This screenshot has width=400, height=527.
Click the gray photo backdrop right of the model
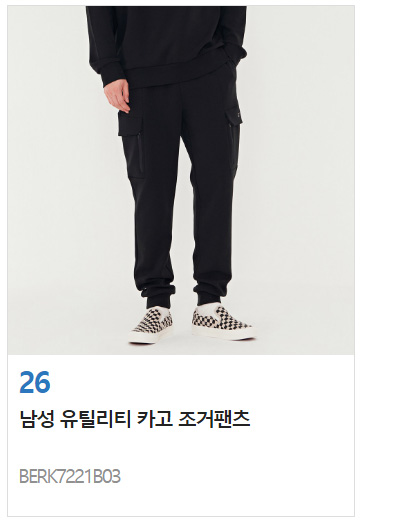pos(299,180)
